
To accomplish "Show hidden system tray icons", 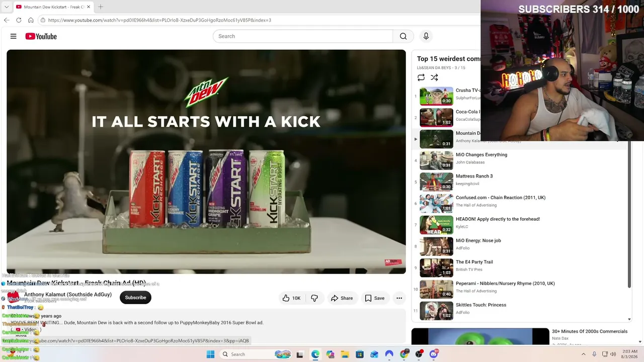I will click(584, 354).
